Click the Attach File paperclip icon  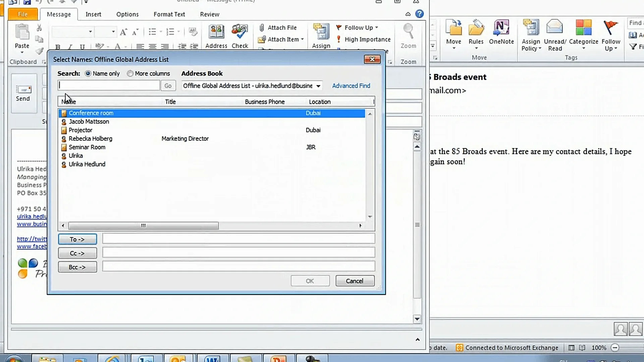click(262, 28)
